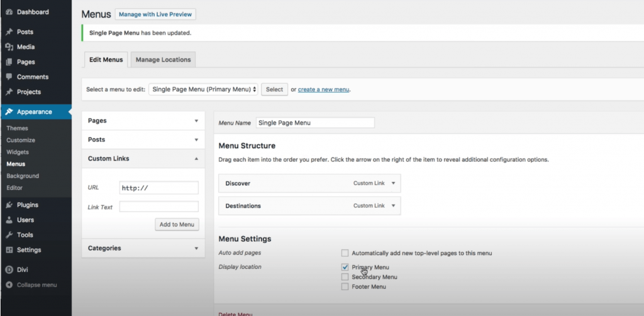The image size is (644, 316).
Task: Click the URL input field
Action: 159,188
